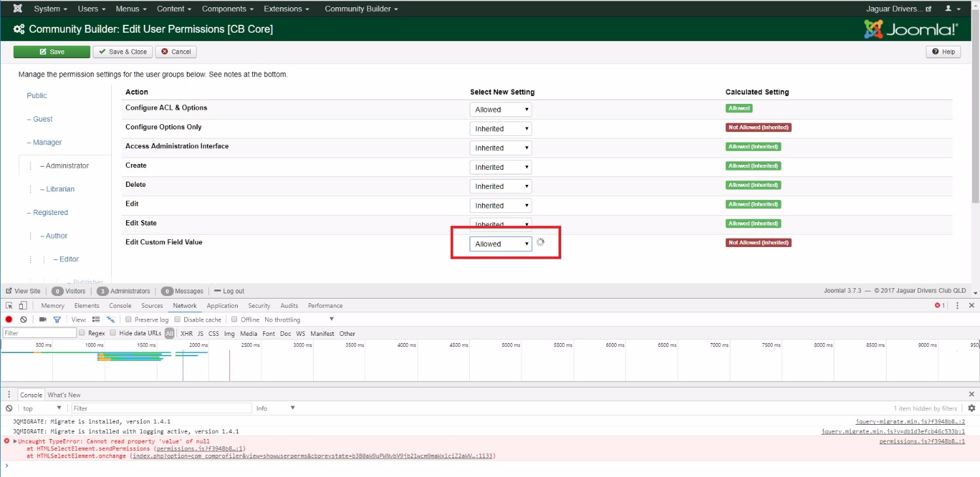Open the Edit permission dropdown
The width and height of the screenshot is (980, 477).
(x=500, y=205)
